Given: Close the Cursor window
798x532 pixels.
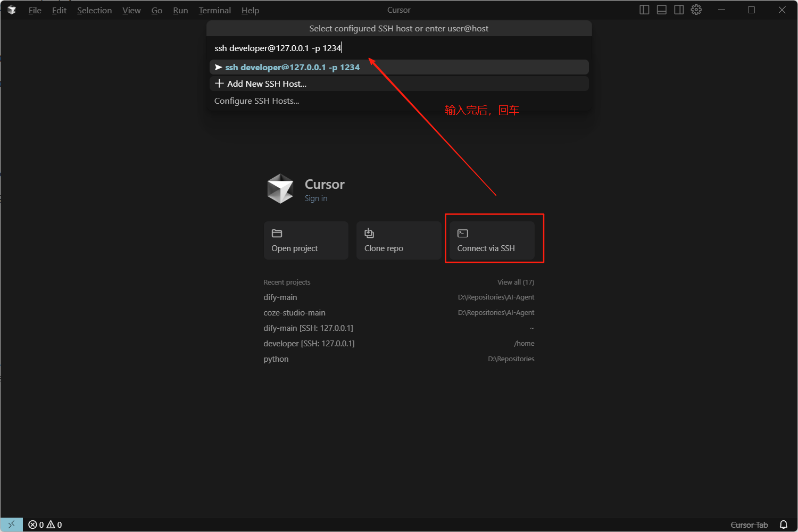Looking at the screenshot, I should 782,10.
